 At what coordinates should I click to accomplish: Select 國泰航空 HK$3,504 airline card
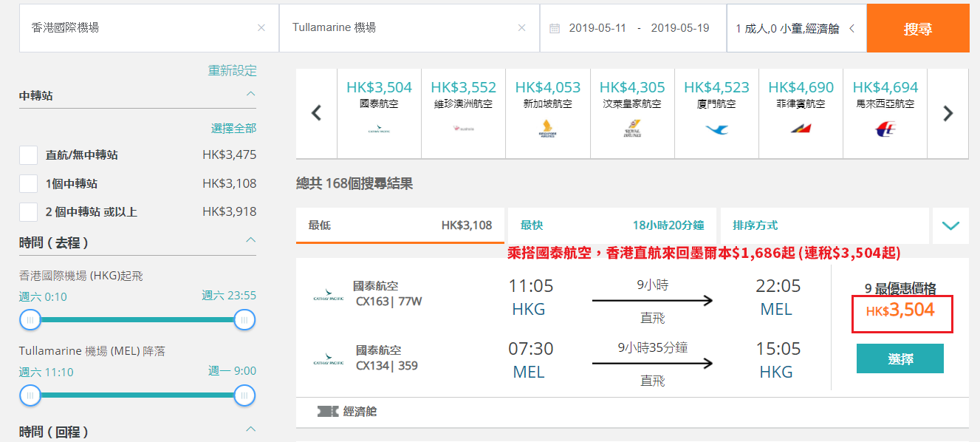point(379,113)
